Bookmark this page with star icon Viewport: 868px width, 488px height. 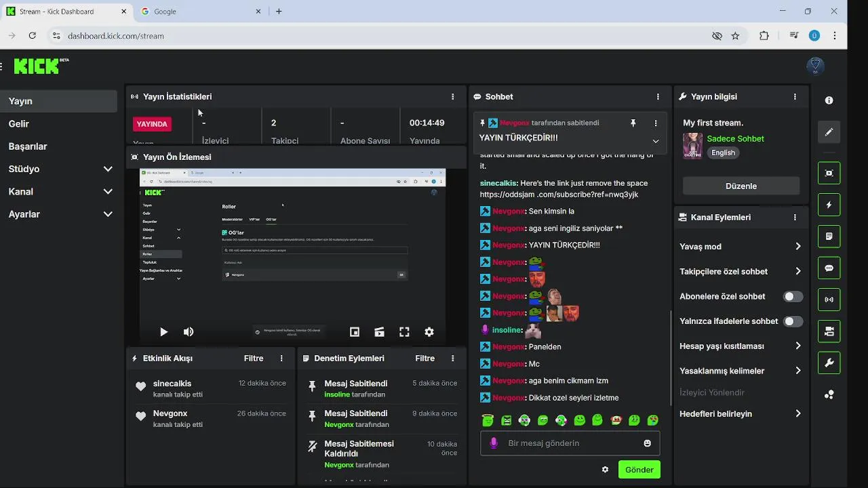735,36
